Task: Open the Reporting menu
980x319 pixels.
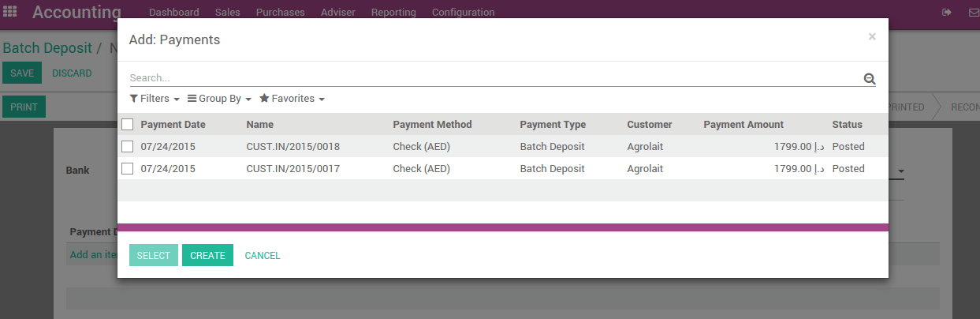Action: [x=393, y=13]
